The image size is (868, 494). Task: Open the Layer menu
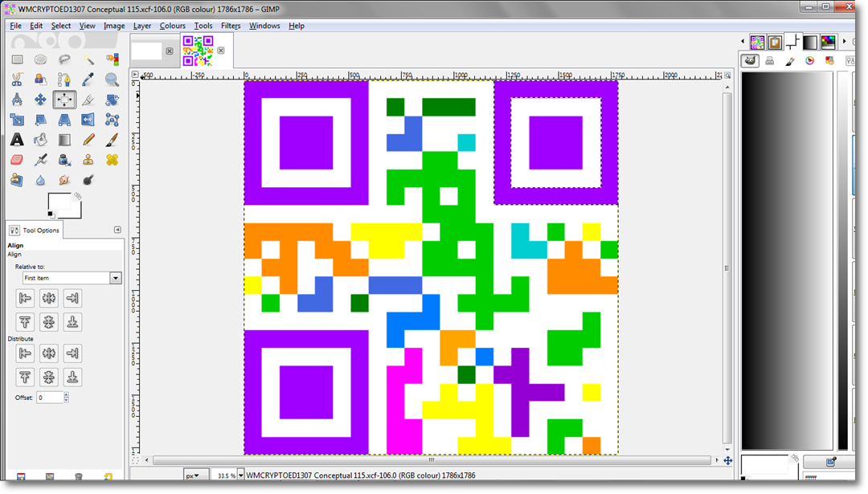pos(141,26)
